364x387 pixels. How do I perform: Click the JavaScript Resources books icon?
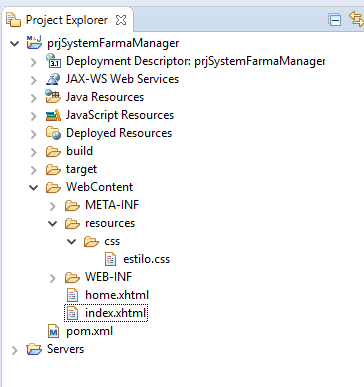pos(53,115)
